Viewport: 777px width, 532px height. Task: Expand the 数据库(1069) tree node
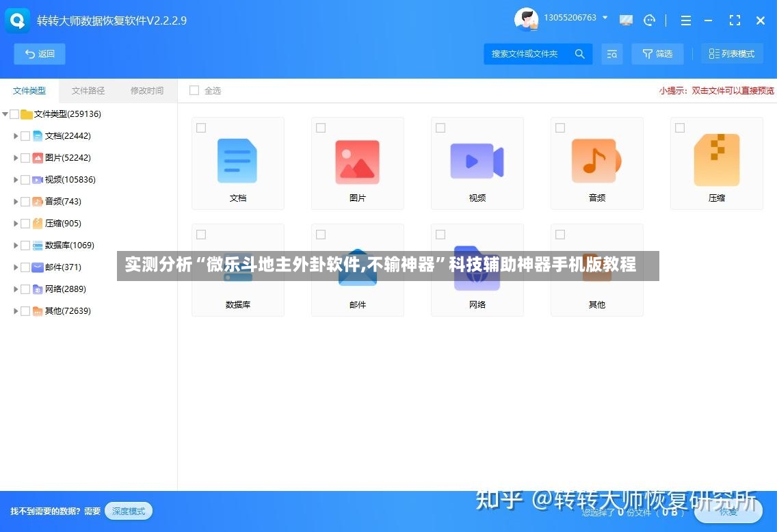pos(16,245)
